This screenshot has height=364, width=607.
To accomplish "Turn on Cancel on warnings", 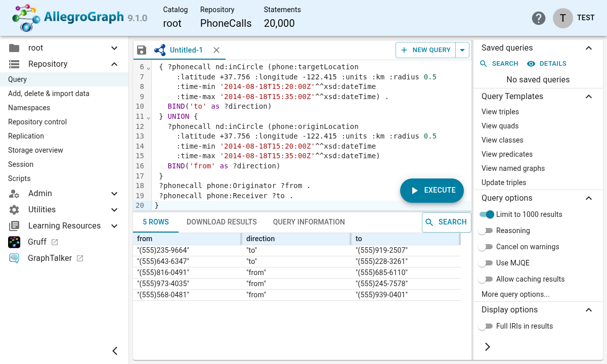I will click(x=486, y=247).
